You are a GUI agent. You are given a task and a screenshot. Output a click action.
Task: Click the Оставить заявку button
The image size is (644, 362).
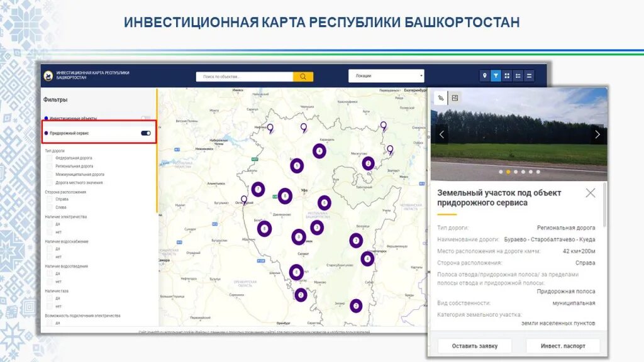(475, 346)
